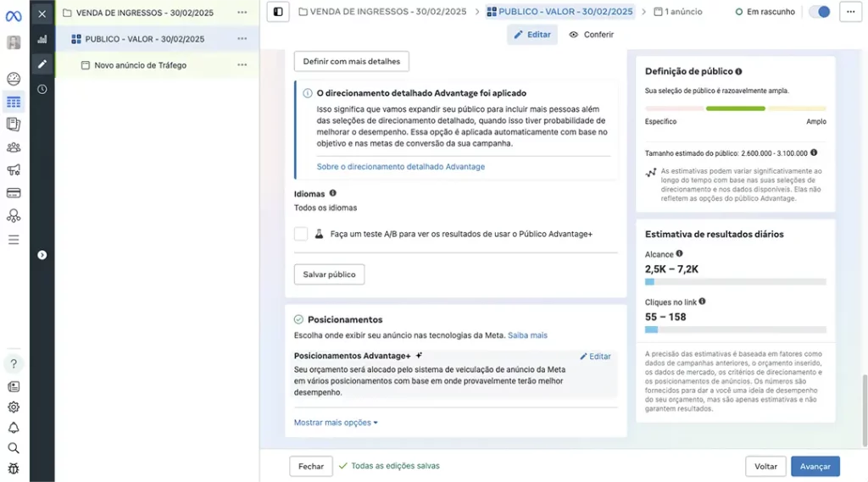Click the Meta logo icon

[13, 14]
